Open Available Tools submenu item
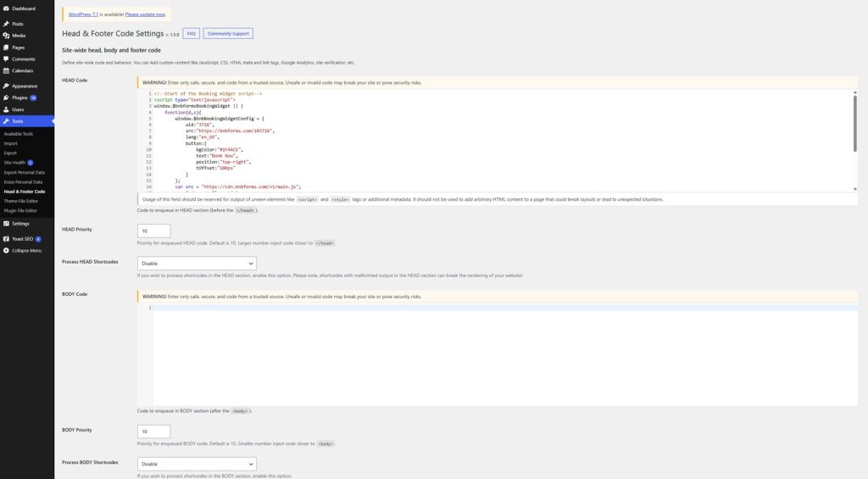 tap(19, 134)
